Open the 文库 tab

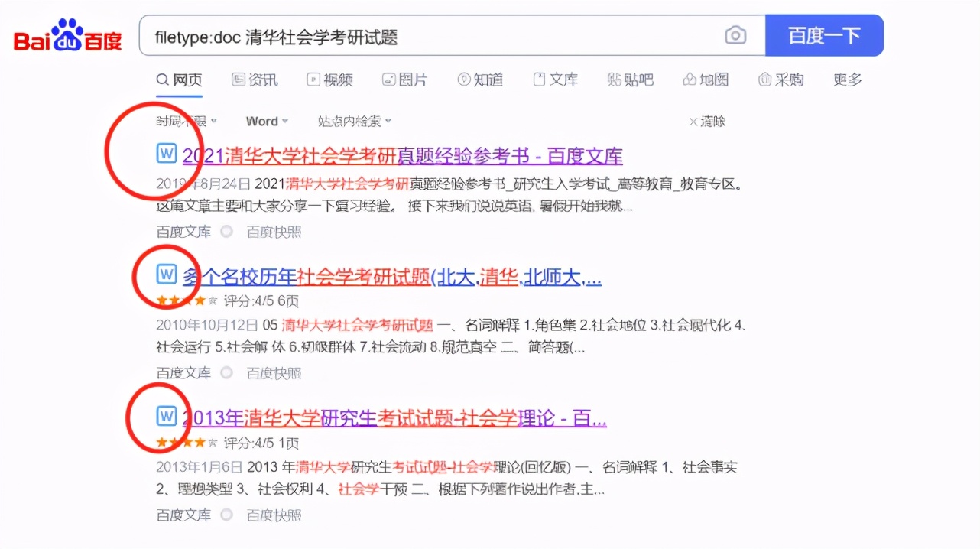(x=555, y=80)
